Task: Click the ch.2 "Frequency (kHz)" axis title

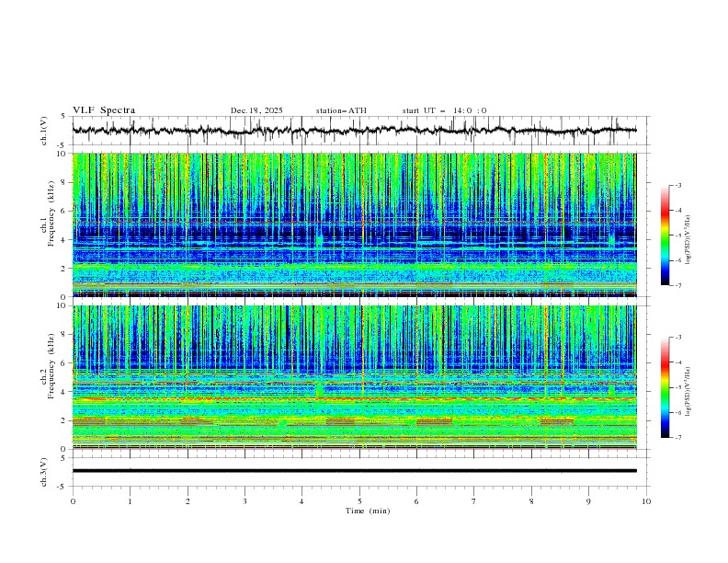Action: coord(51,366)
